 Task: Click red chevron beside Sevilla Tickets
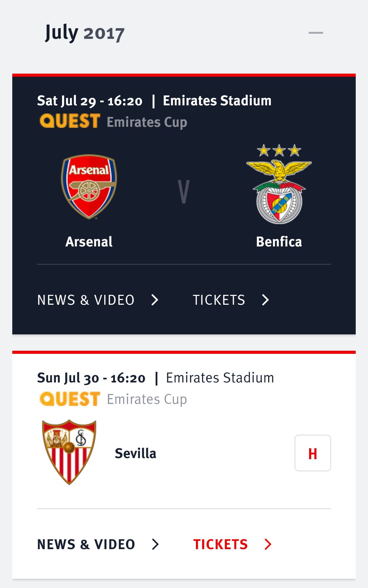point(268,544)
